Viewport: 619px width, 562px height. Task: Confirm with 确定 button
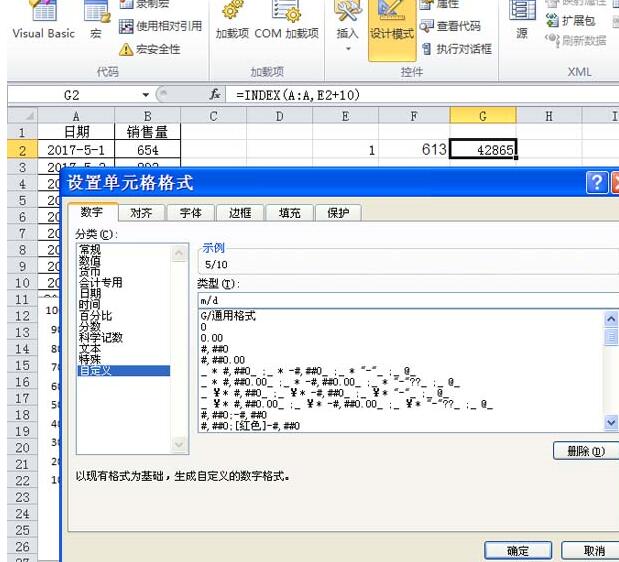[x=518, y=551]
